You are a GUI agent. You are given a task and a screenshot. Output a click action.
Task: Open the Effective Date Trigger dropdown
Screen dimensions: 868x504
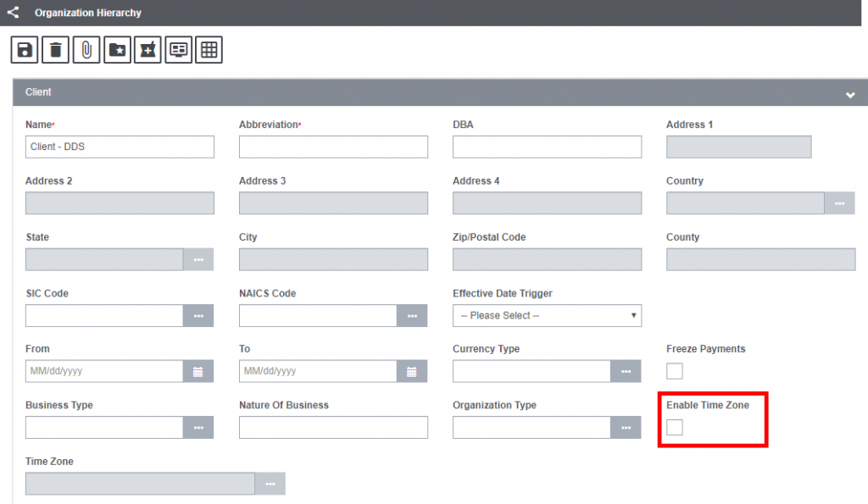click(x=547, y=315)
